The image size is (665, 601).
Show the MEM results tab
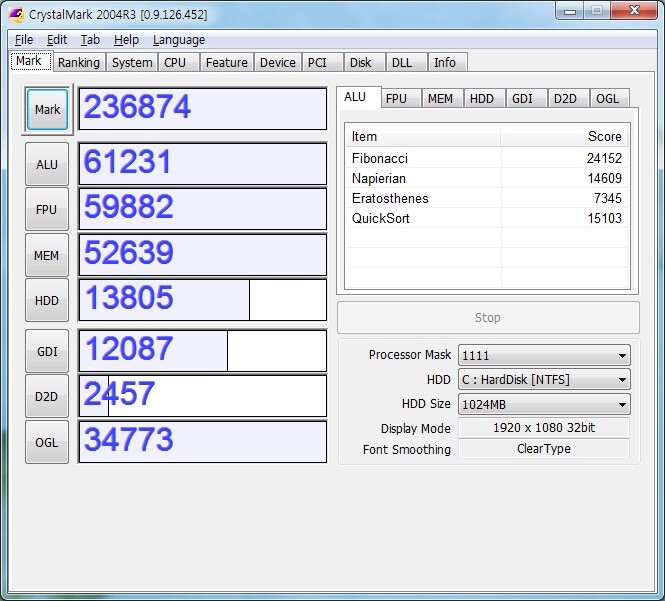coord(440,98)
